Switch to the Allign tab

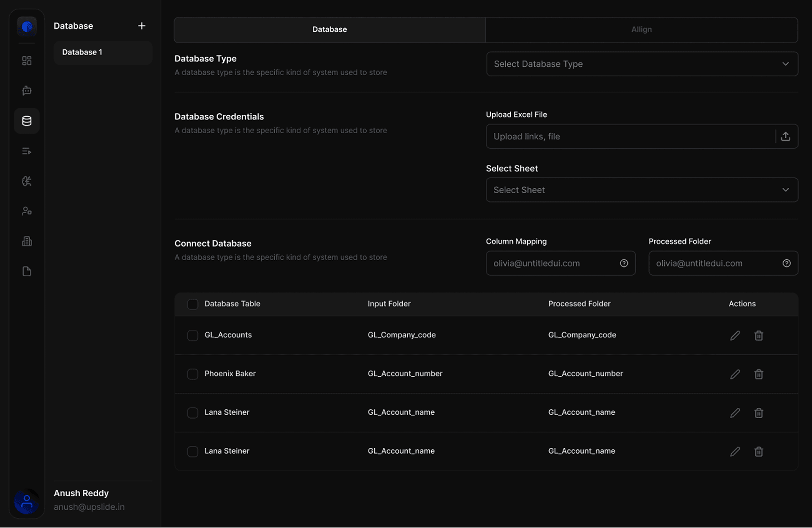[x=641, y=30]
